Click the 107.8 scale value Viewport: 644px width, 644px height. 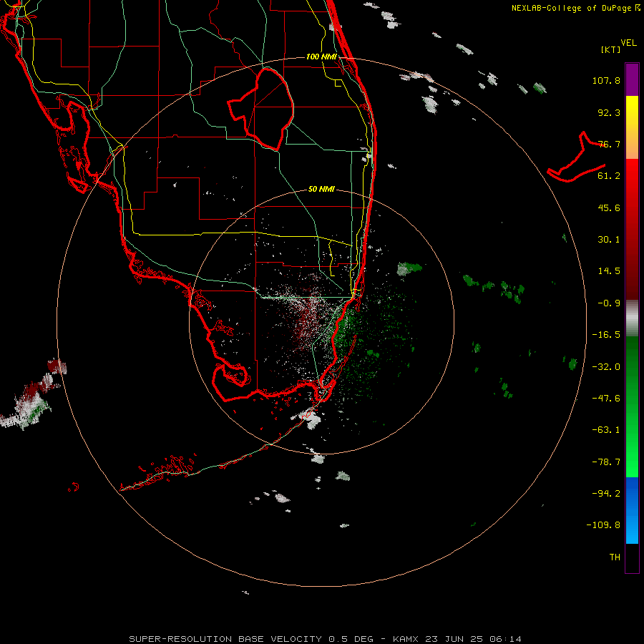606,80
